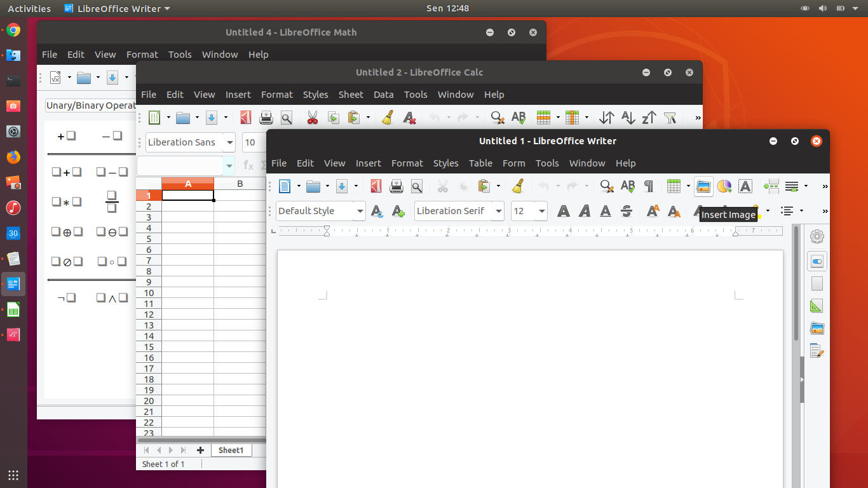Click Clone Formatting brush in Writer toolbar
This screenshot has width=868, height=488.
tap(518, 186)
